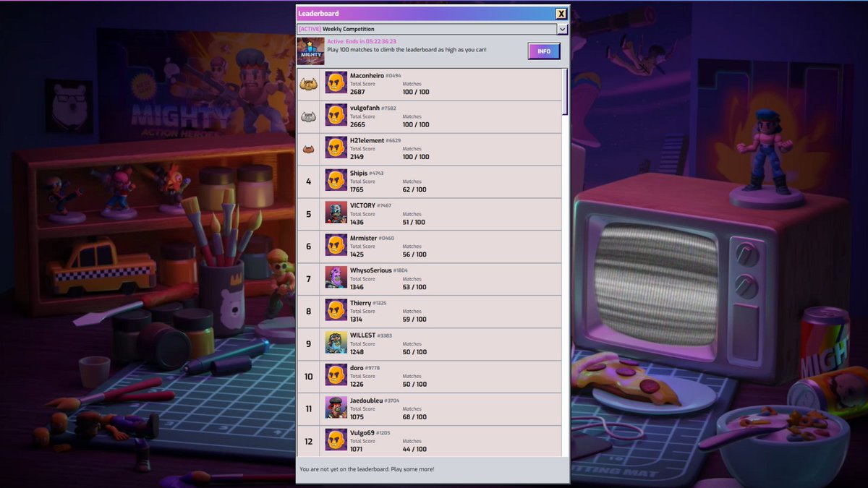Click Vulgo69's avatar icon
The image size is (868, 488).
336,440
